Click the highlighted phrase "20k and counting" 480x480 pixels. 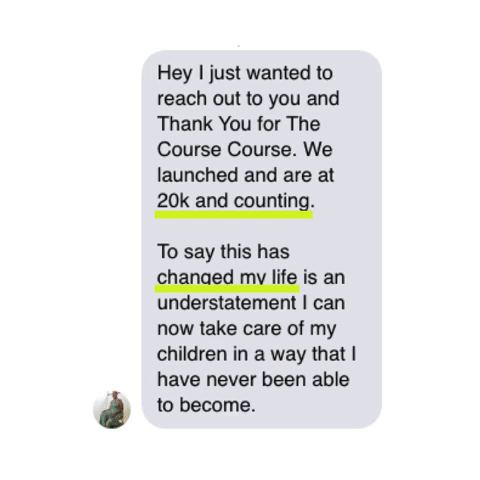pos(233,201)
